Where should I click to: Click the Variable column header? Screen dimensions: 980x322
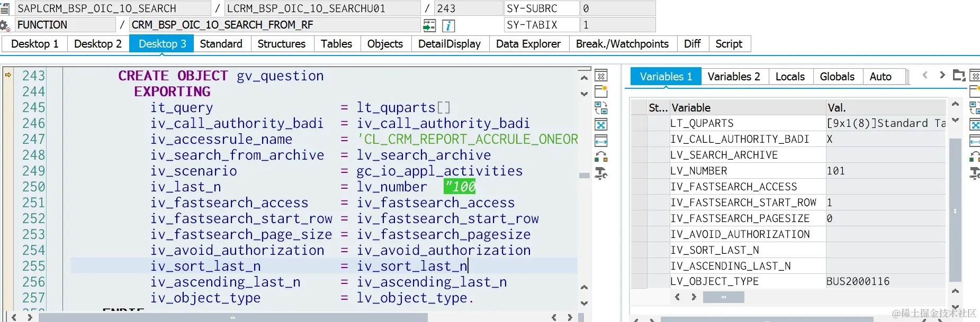748,108
